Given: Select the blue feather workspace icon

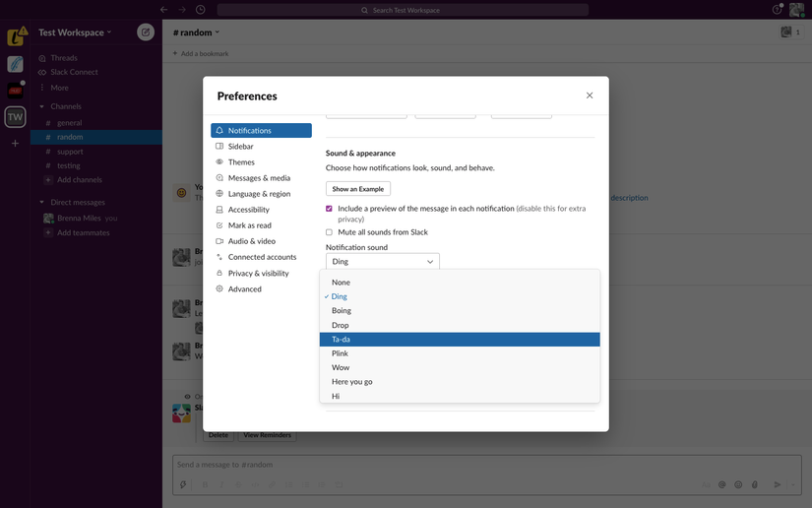Looking at the screenshot, I should coord(16,64).
